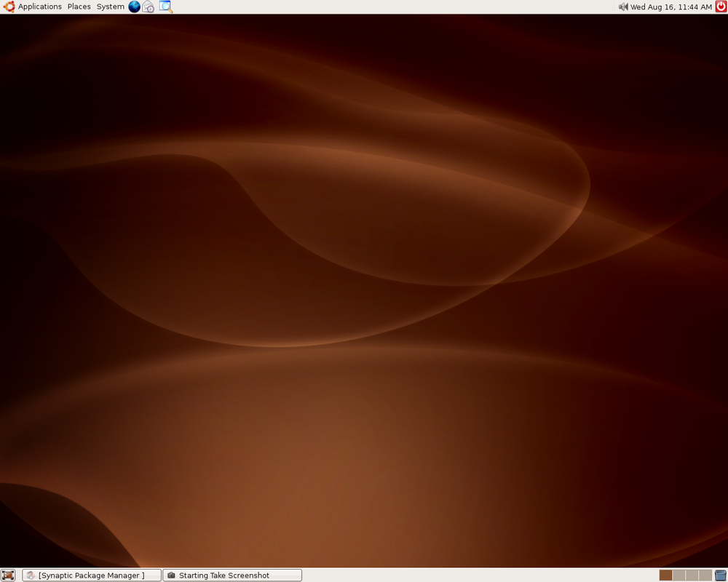This screenshot has width=728, height=582.
Task: Click the Ubuntu logo on the top panel
Action: click(9, 7)
